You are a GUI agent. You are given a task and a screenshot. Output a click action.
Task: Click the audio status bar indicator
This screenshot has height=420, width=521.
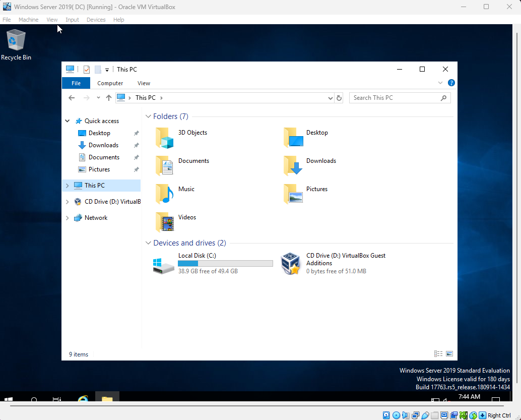(406, 415)
